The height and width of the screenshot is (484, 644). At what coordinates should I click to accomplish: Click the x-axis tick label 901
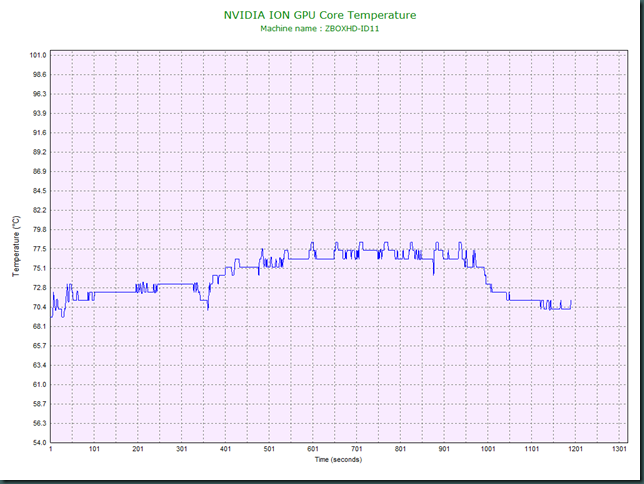click(444, 449)
